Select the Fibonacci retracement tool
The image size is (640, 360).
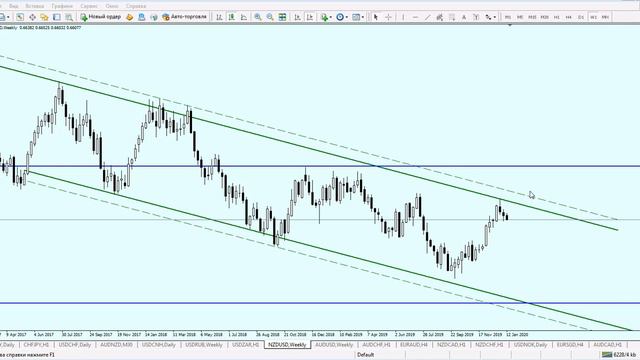[x=452, y=17]
